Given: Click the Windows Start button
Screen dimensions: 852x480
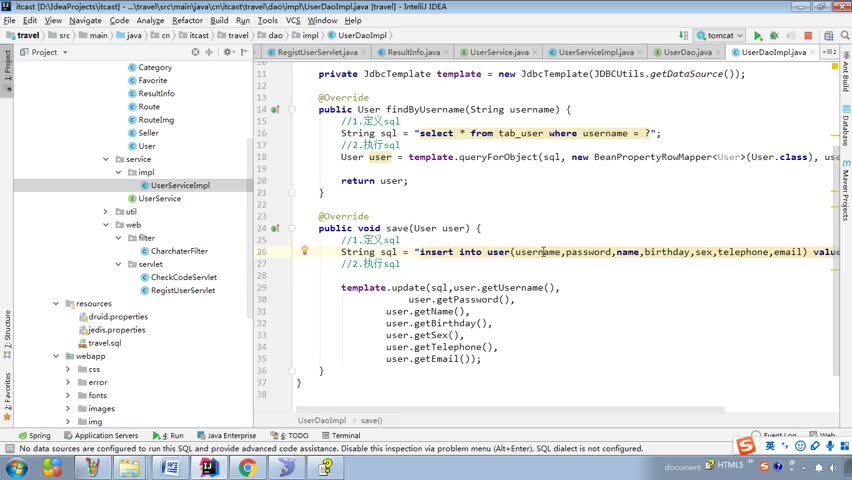Looking at the screenshot, I should pos(16,467).
